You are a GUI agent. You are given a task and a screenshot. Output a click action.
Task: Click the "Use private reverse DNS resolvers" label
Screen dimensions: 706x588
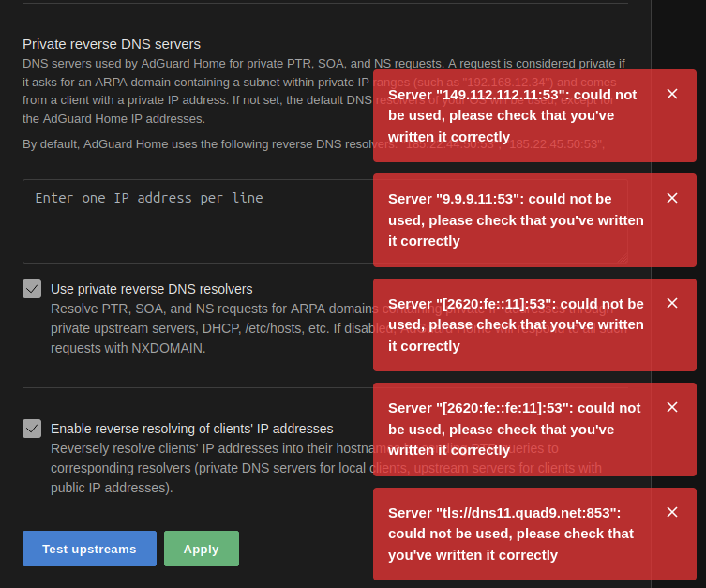[x=152, y=289]
